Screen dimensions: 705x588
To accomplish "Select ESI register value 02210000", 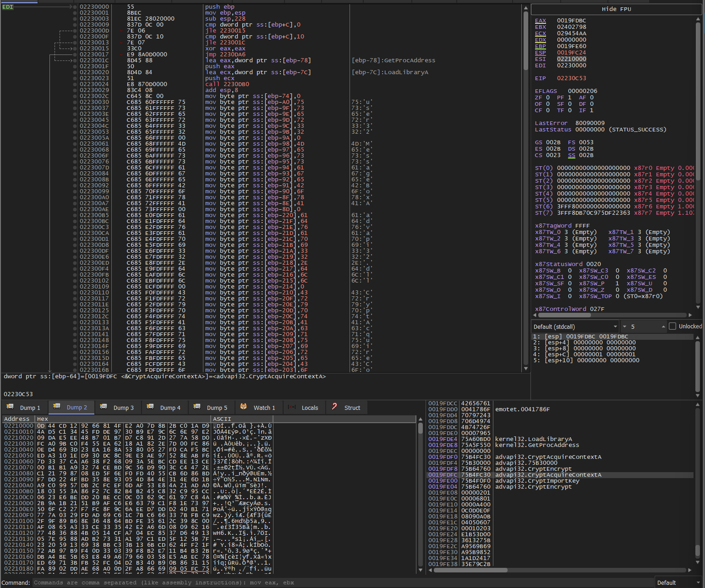I will coord(571,59).
